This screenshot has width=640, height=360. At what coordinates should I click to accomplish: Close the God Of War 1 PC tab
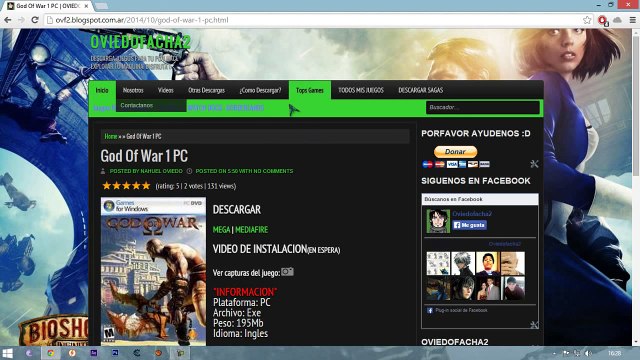(86, 6)
